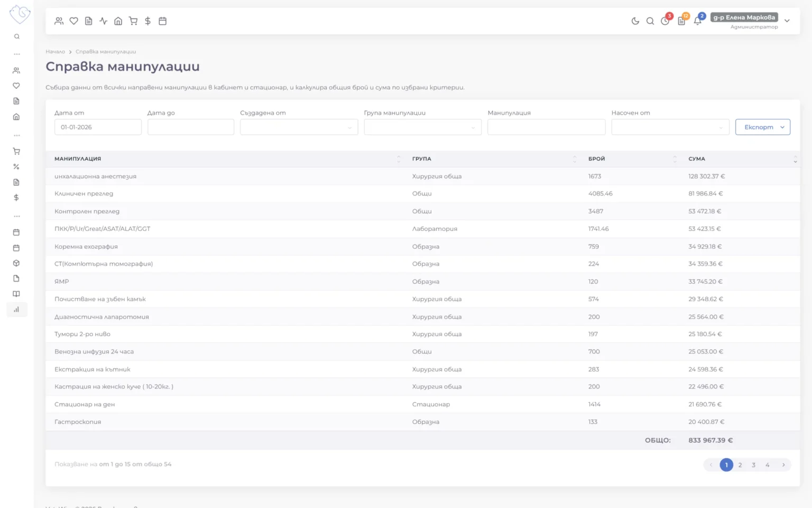Image resolution: width=812 pixels, height=508 pixels.
Task: Open the notifications bell with badge 2
Action: click(698, 21)
